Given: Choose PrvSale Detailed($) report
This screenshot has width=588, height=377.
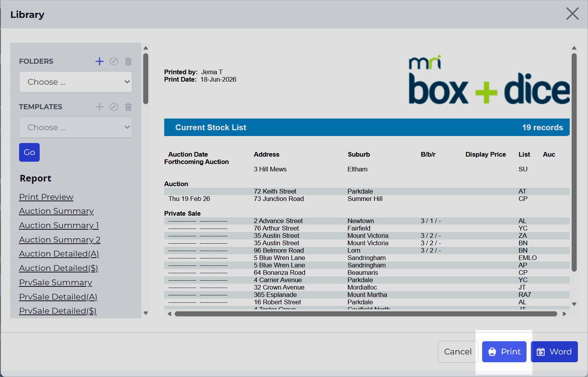Looking at the screenshot, I should pyautogui.click(x=58, y=311).
